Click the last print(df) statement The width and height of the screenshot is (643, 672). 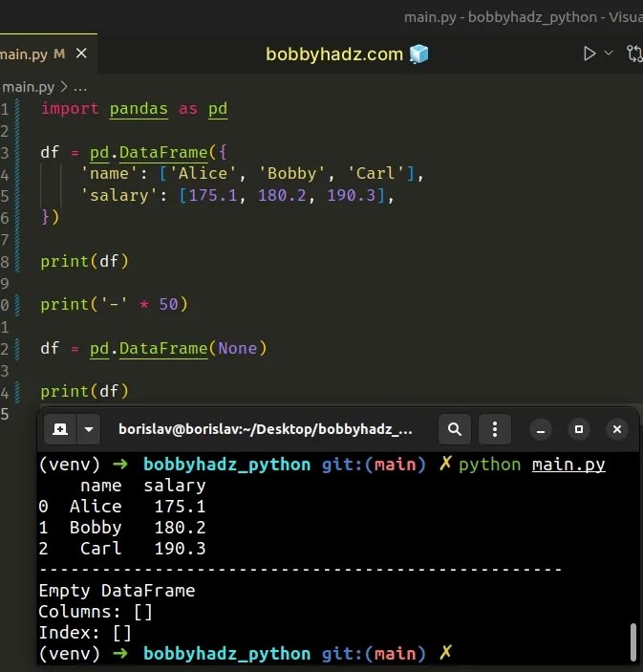(x=84, y=391)
